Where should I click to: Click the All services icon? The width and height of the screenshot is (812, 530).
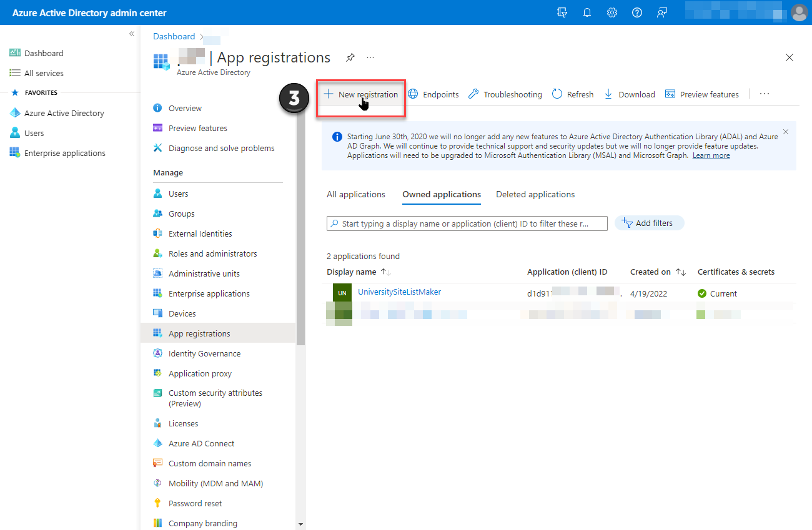pos(15,73)
